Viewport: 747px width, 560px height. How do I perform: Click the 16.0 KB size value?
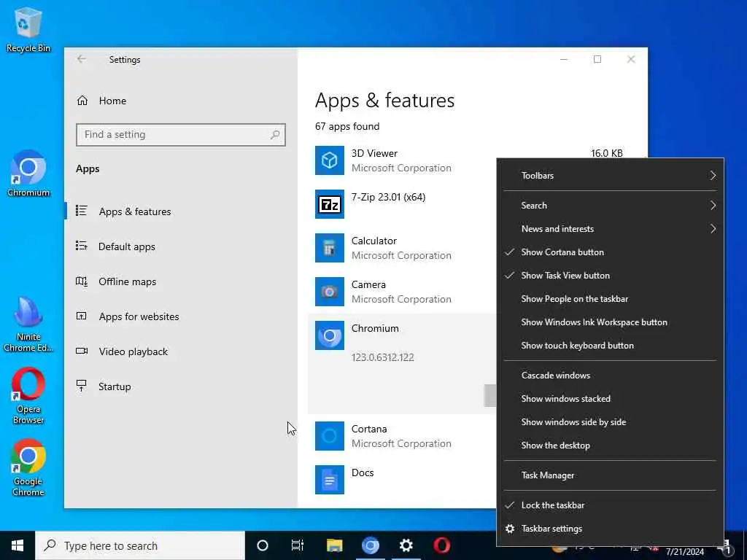coord(606,153)
